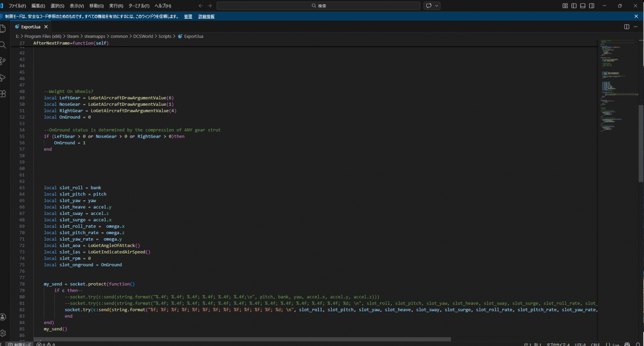644x346 pixels.
Task: Click the horizontal scrollbar under the editor
Action: (242, 339)
